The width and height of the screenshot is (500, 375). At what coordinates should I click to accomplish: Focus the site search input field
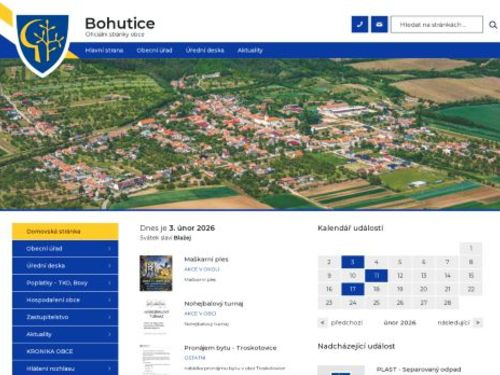pyautogui.click(x=437, y=24)
